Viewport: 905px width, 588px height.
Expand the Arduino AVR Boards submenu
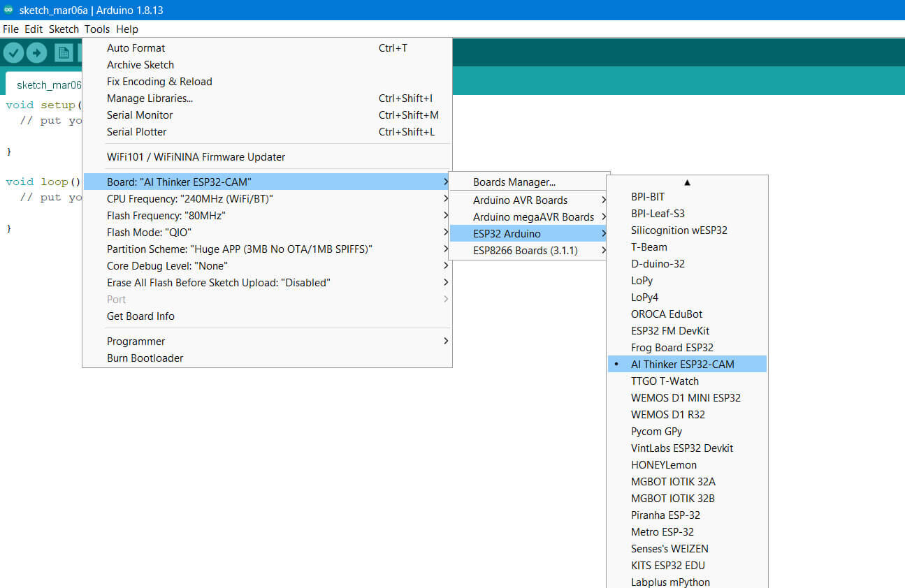521,200
